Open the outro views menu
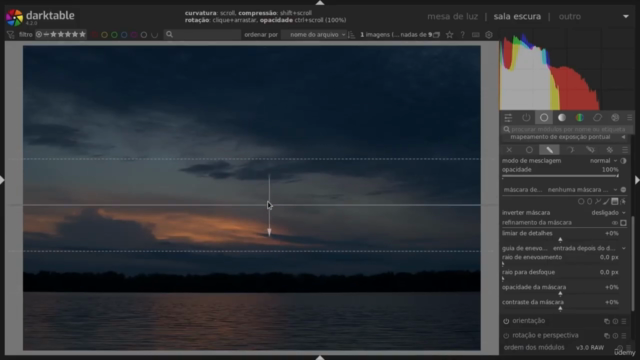This screenshot has height=360, width=640. [x=570, y=17]
